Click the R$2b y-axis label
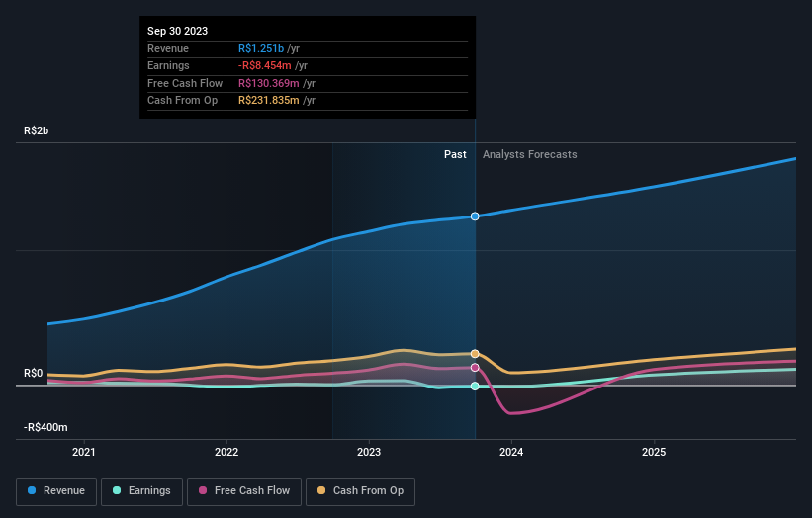 37,130
